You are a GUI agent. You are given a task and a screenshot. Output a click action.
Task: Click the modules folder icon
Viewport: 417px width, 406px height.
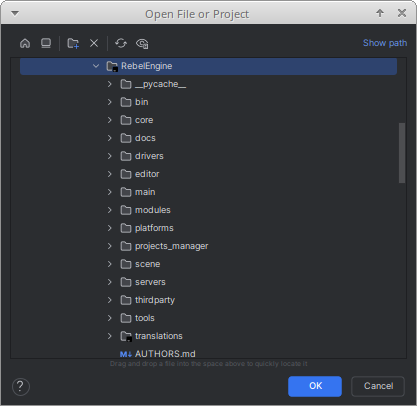126,210
